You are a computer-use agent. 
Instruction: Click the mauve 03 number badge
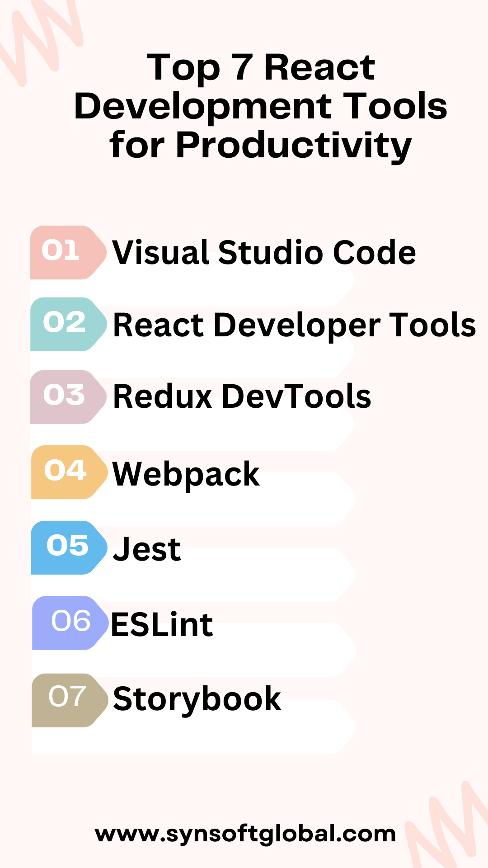click(68, 397)
